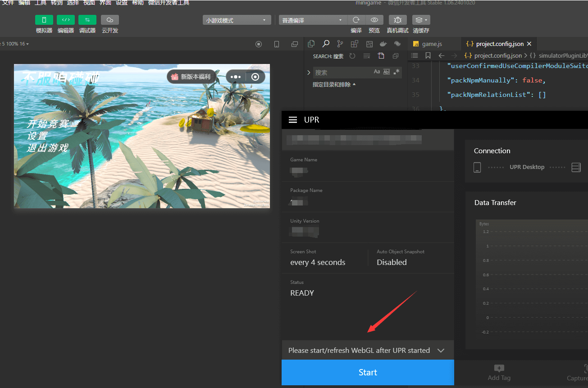
Task: Open the 设置 menu in menu bar
Action: 122,3
